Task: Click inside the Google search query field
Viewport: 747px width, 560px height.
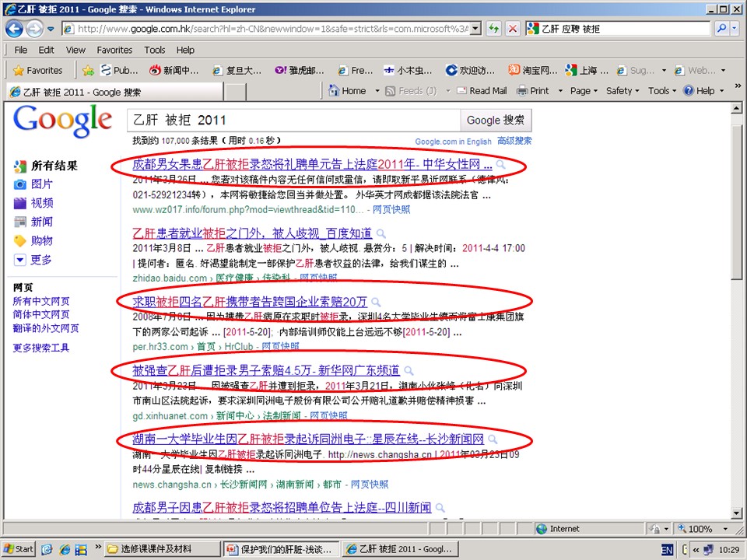Action: 293,121
